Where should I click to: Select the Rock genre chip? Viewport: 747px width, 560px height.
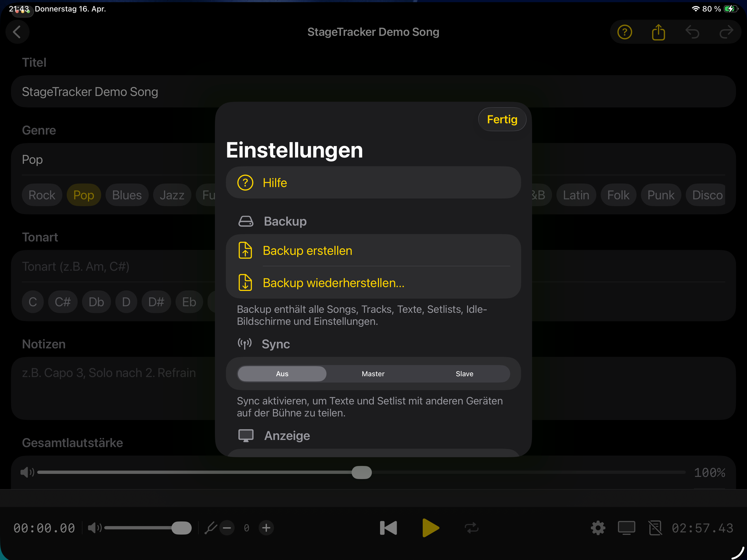pyautogui.click(x=42, y=195)
